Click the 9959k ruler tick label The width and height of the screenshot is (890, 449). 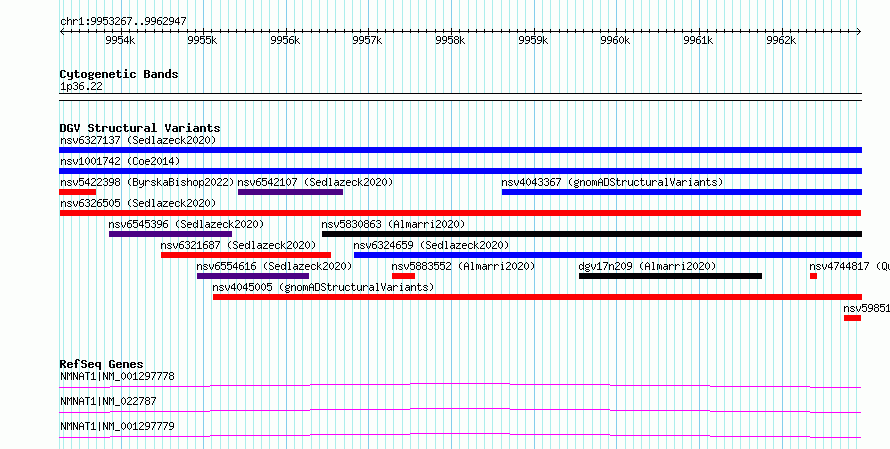(534, 40)
